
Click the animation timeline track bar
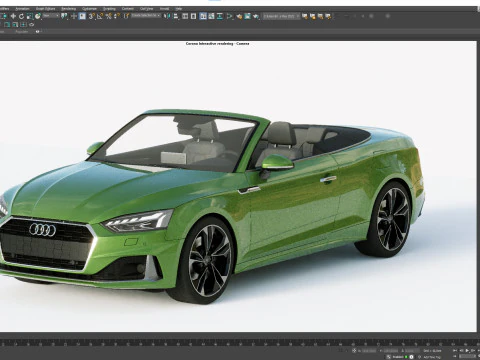point(240,342)
